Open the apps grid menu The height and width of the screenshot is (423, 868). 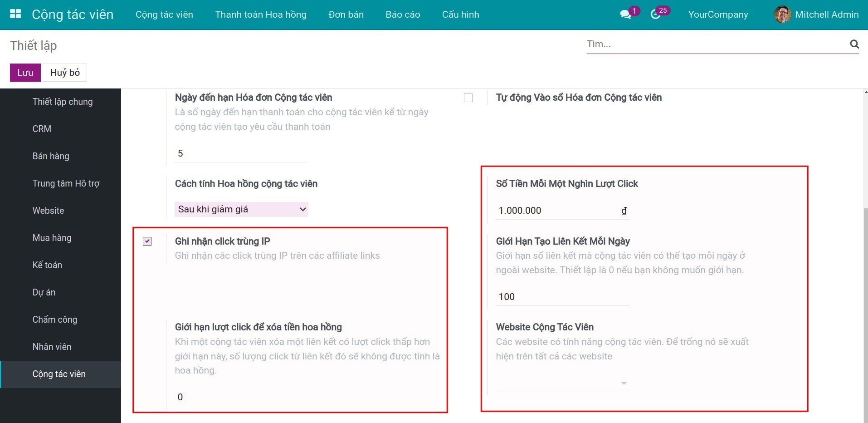point(15,14)
